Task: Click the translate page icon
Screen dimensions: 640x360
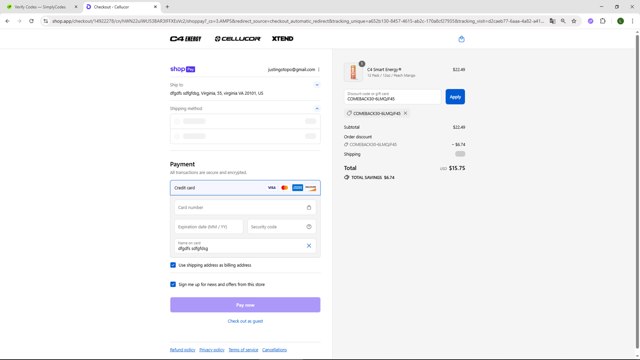Action: (x=552, y=21)
